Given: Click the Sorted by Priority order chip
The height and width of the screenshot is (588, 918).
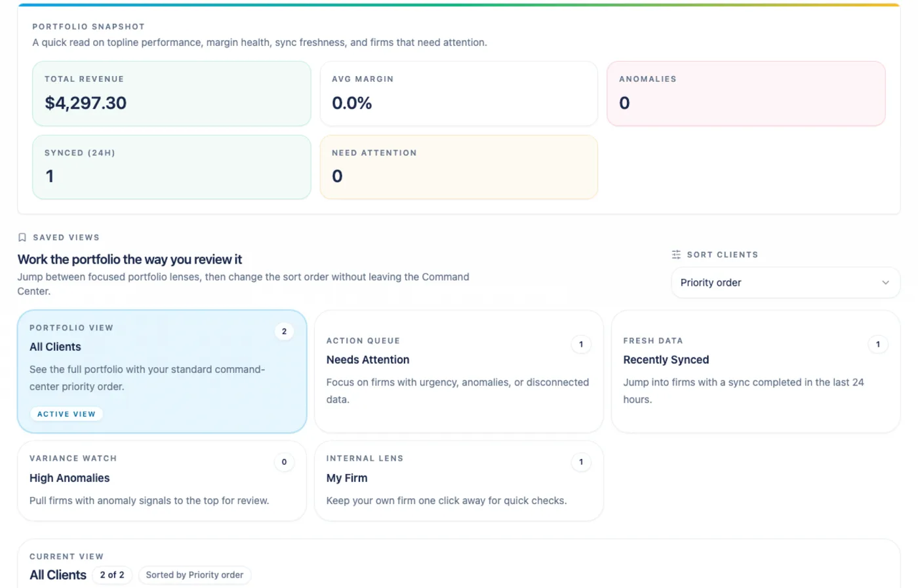Looking at the screenshot, I should click(x=195, y=575).
